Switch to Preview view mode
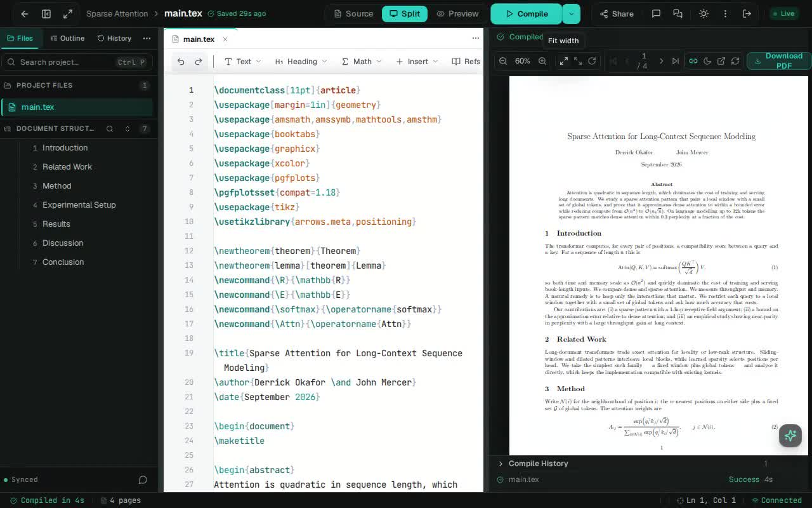Image resolution: width=812 pixels, height=508 pixels. (x=457, y=13)
